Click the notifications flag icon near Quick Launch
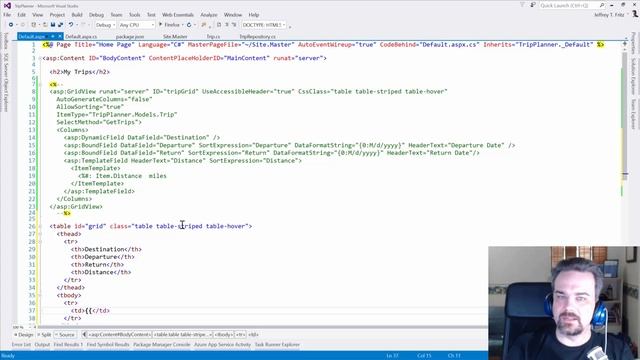The image size is (640, 360). [522, 5]
